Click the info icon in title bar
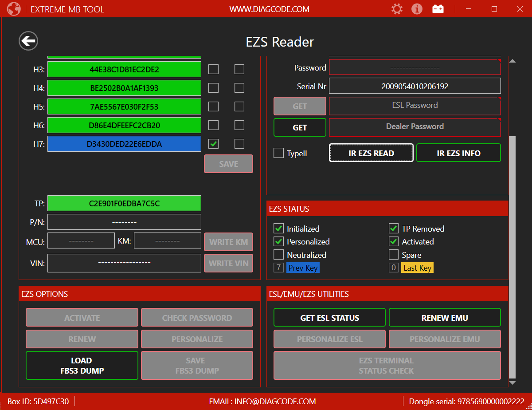 [417, 9]
